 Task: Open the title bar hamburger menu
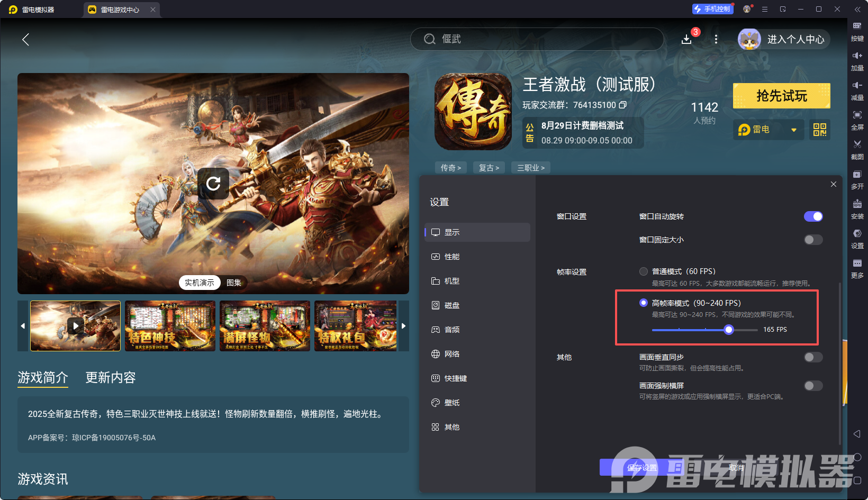(x=765, y=9)
